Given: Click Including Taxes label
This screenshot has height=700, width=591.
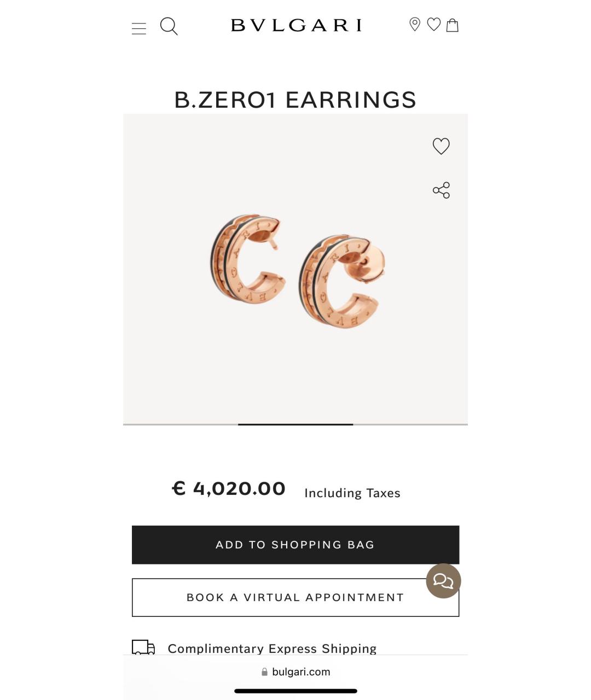Looking at the screenshot, I should coord(352,493).
